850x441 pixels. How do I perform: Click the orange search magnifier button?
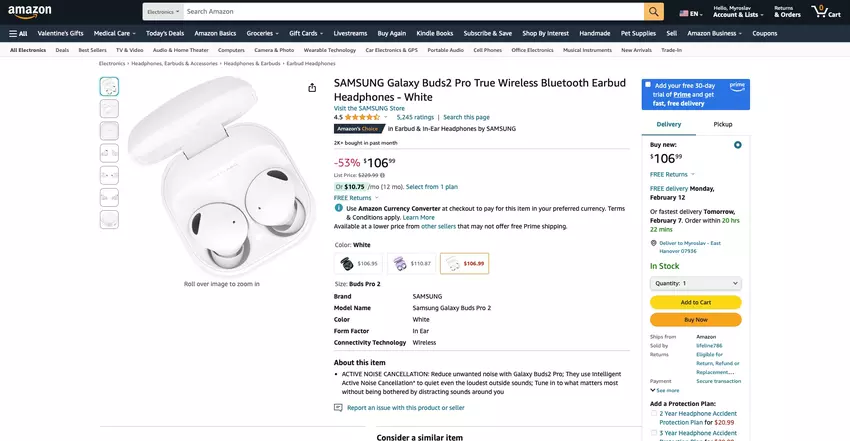(654, 12)
